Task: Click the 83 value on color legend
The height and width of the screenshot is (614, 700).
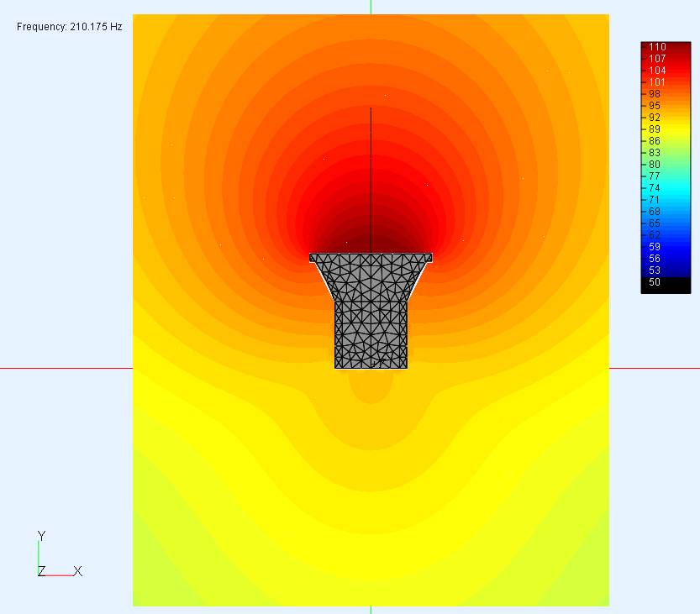Action: pos(655,153)
